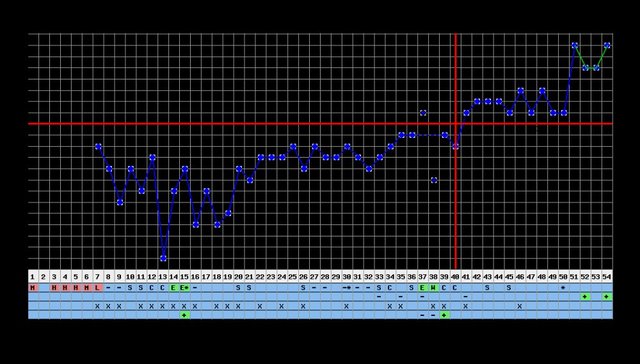Click the day 40 number cell

[x=455, y=277]
